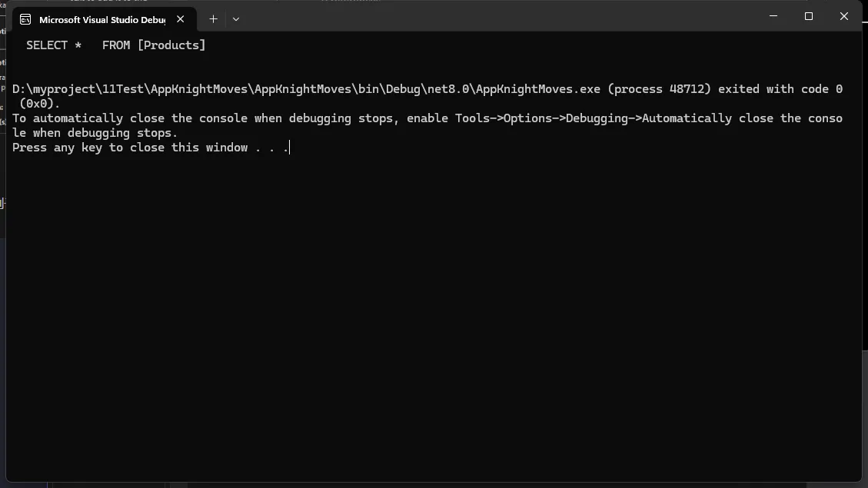
Task: Maximize the debug console window
Action: coord(808,16)
